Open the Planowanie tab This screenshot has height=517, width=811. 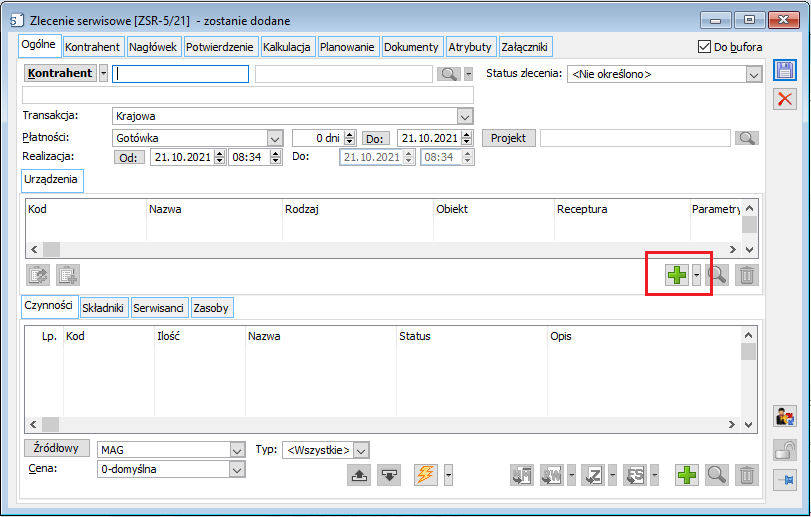tap(347, 47)
